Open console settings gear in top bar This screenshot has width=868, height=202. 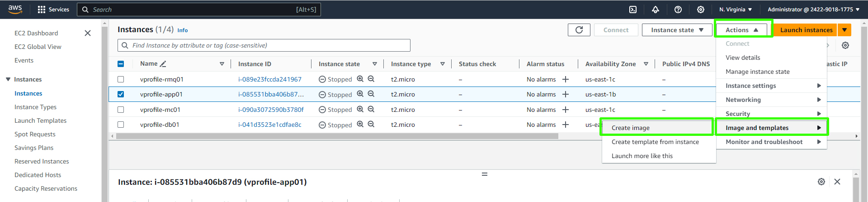[701, 10]
